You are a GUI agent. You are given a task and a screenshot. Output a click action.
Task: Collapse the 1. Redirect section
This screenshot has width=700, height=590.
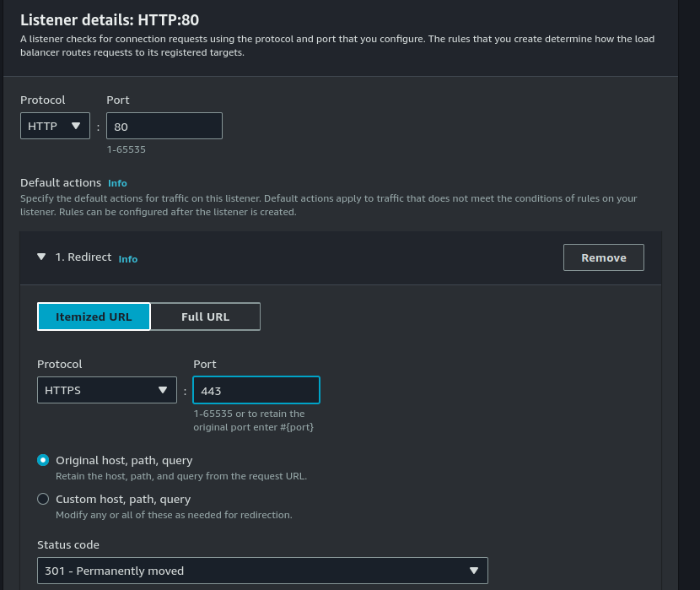41,257
